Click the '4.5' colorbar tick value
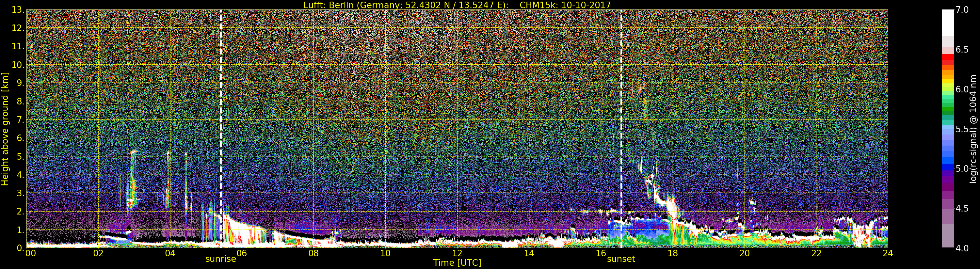Viewport: 980px width, 269px height. pyautogui.click(x=962, y=209)
